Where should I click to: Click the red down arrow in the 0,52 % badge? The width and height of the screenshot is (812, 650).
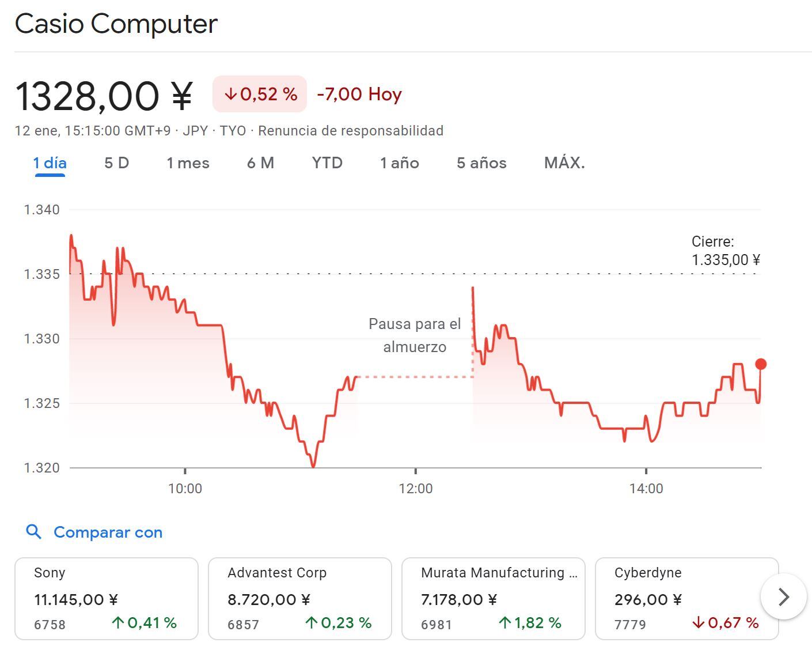pos(231,94)
